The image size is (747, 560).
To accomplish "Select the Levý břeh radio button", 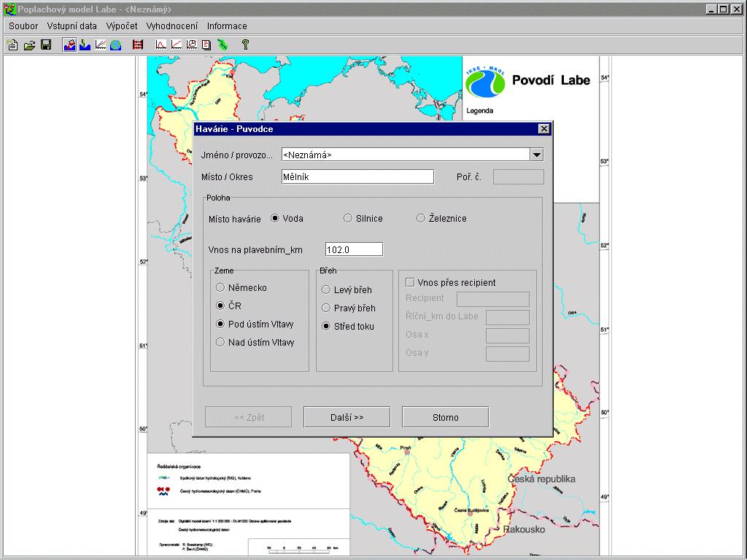I will coord(326,289).
